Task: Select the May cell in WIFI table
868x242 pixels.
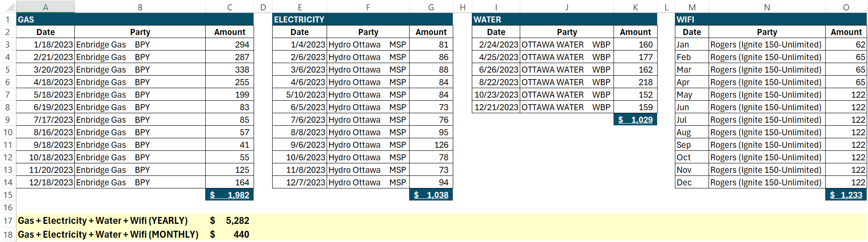Action: [692, 95]
